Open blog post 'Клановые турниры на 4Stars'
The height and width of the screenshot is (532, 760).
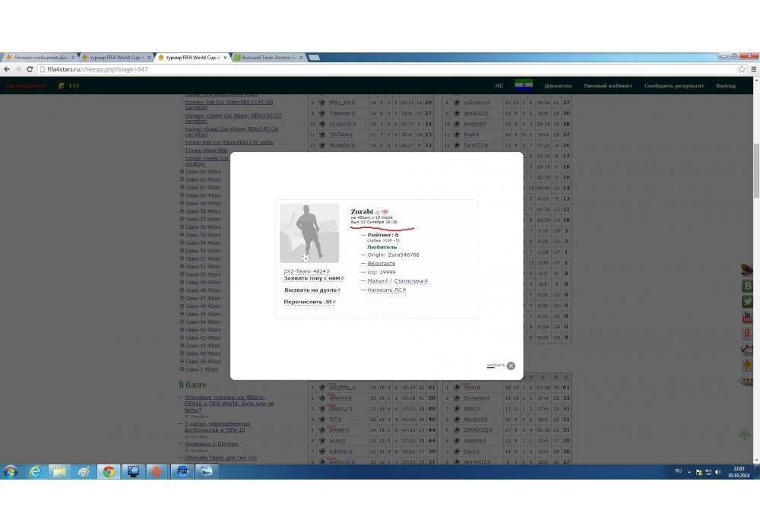(x=229, y=403)
